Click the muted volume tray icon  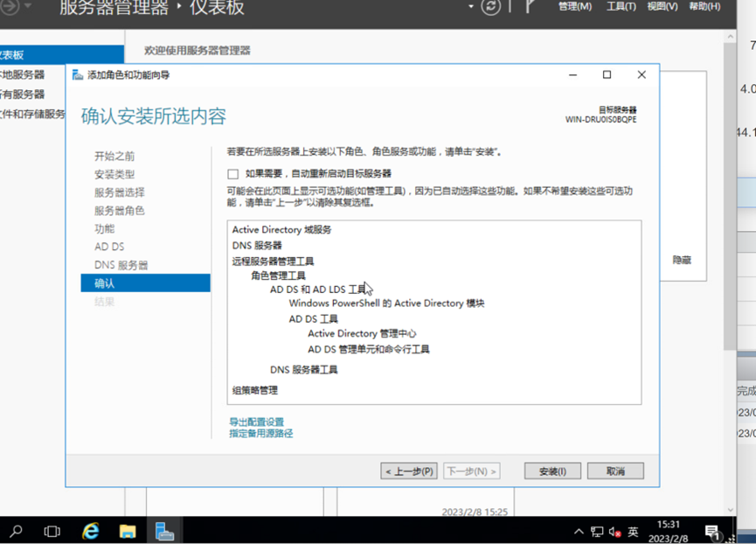tap(614, 532)
